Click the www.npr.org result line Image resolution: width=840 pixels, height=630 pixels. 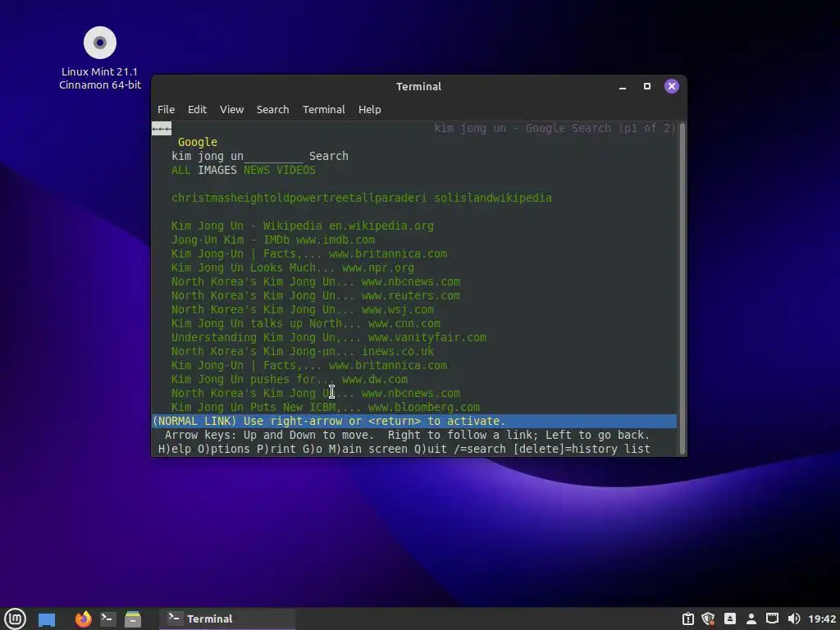click(293, 267)
